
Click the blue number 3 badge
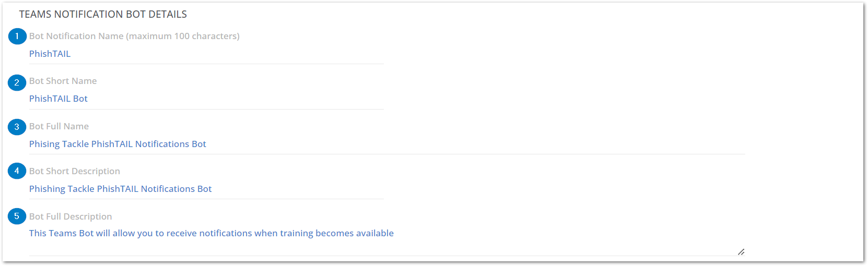17,127
